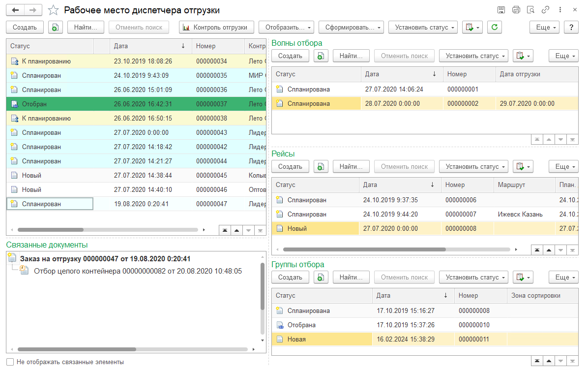Viewport: 588px width, 372px height.
Task: Click Контроль отгрузки button
Action: (216, 28)
